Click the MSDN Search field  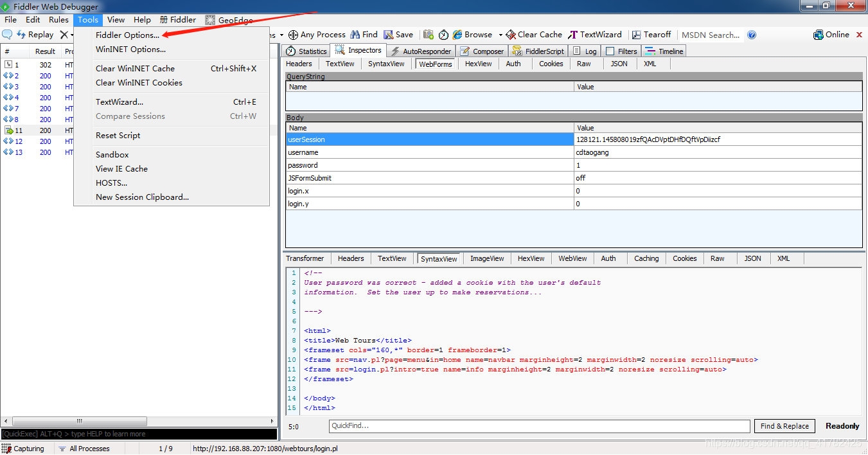(711, 35)
